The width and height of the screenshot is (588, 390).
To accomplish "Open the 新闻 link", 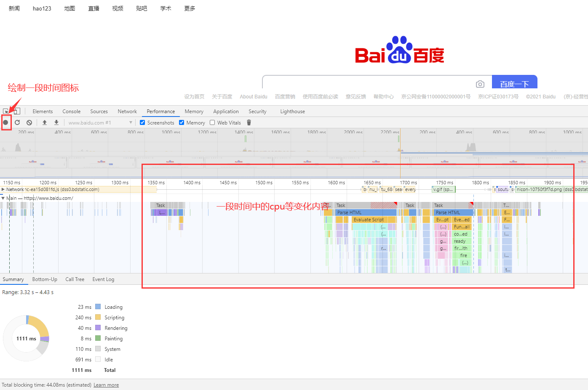I will click(14, 8).
